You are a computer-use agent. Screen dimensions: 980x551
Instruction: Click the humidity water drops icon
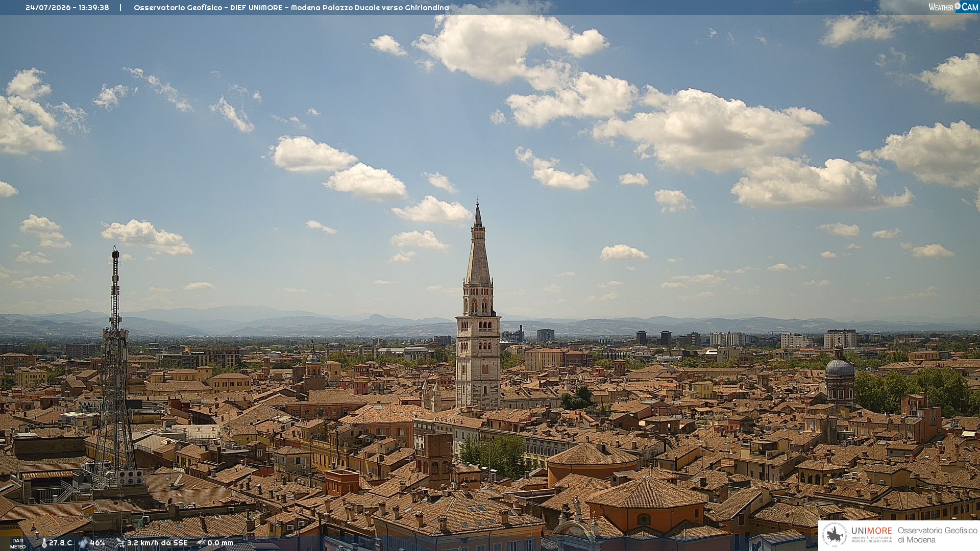pyautogui.click(x=83, y=543)
